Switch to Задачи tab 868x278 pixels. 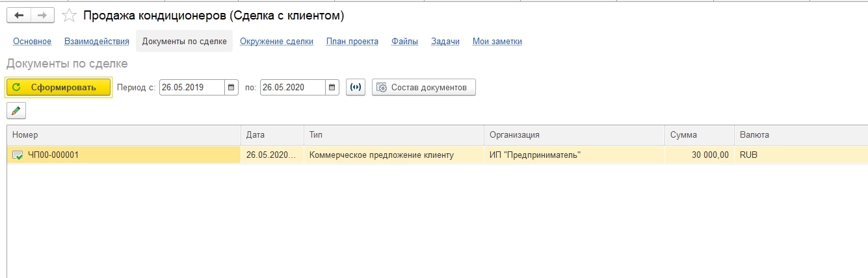(x=445, y=42)
